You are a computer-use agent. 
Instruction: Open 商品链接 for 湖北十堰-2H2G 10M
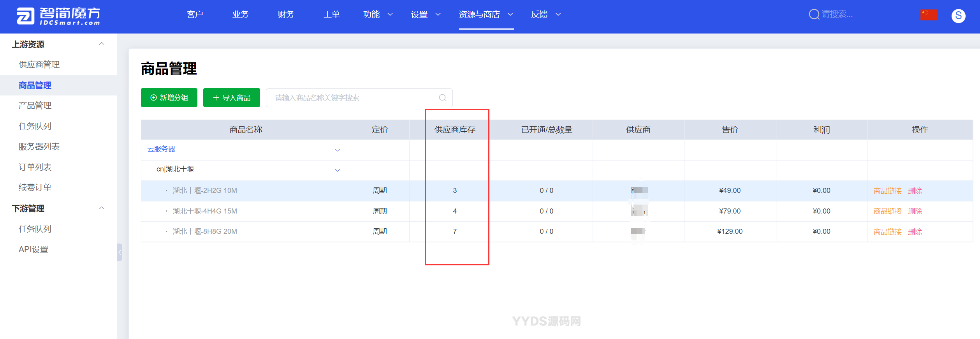coord(887,191)
